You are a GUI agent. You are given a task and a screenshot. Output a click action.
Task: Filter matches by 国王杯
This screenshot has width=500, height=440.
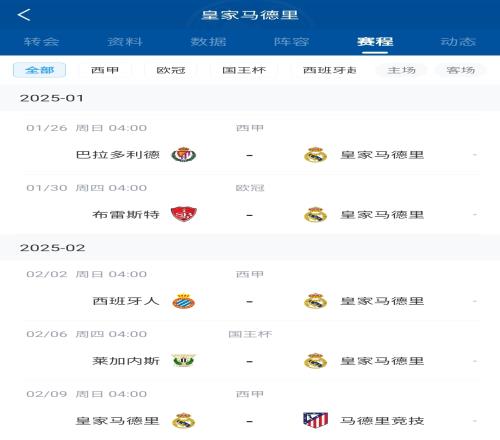[x=244, y=70]
